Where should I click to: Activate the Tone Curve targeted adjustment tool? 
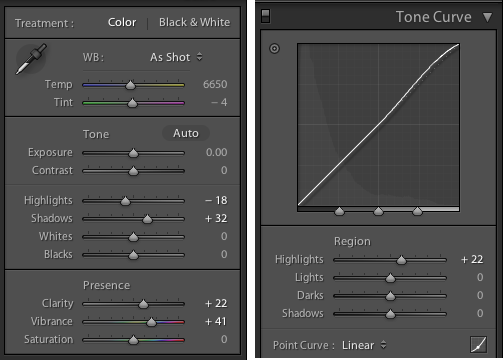click(274, 49)
